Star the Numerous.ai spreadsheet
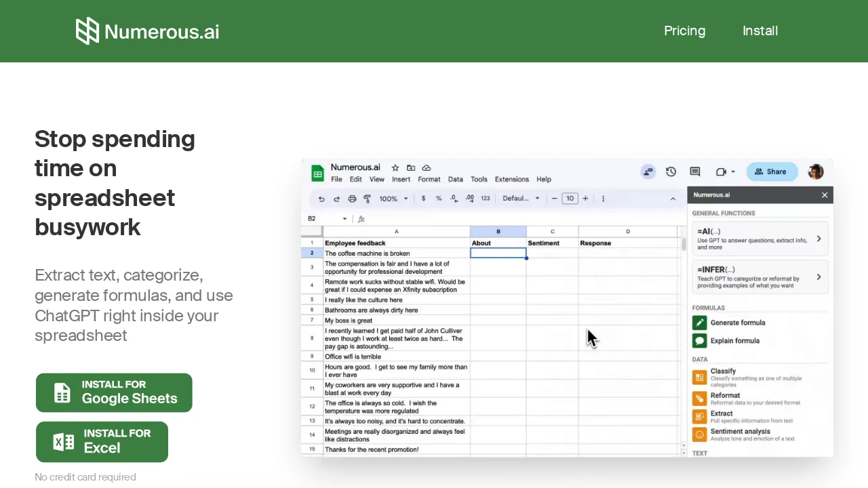868x488 pixels. pyautogui.click(x=395, y=167)
